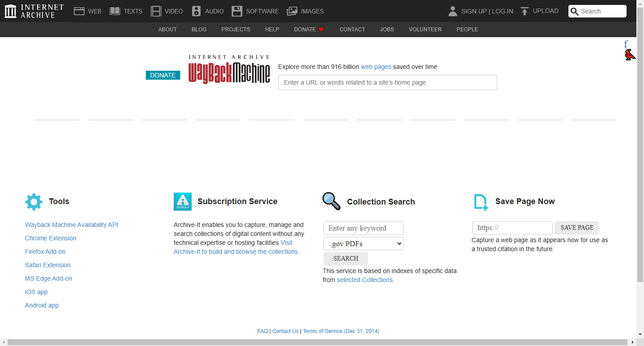The image size is (644, 346).
Task: Open the Images section icon
Action: coord(292,11)
